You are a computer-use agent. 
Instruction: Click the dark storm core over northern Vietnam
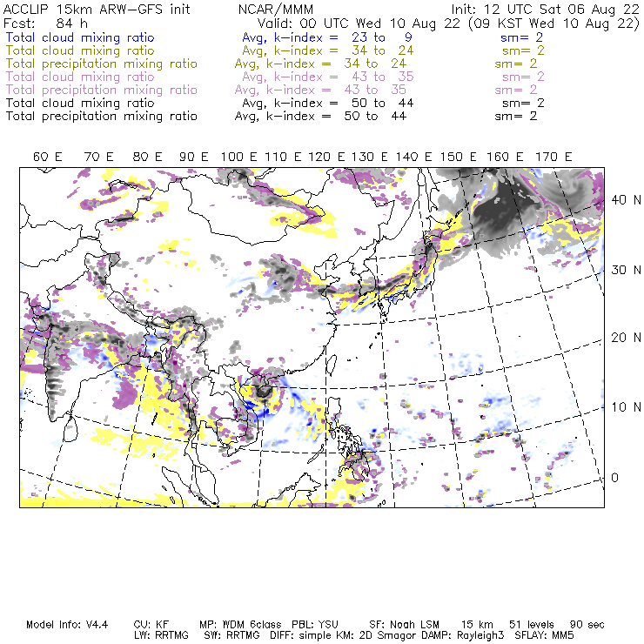[x=263, y=391]
